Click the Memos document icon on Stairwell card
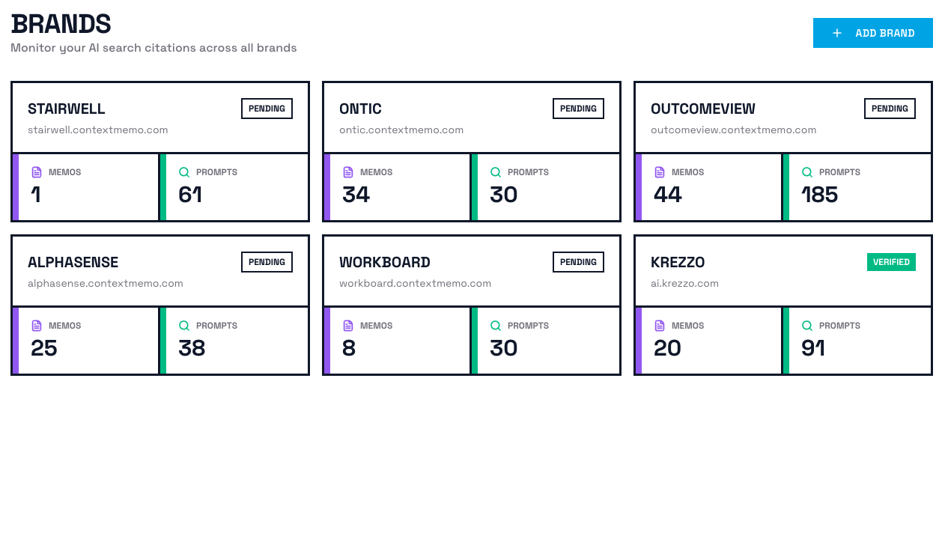Image resolution: width=945 pixels, height=560 pixels. (x=36, y=172)
